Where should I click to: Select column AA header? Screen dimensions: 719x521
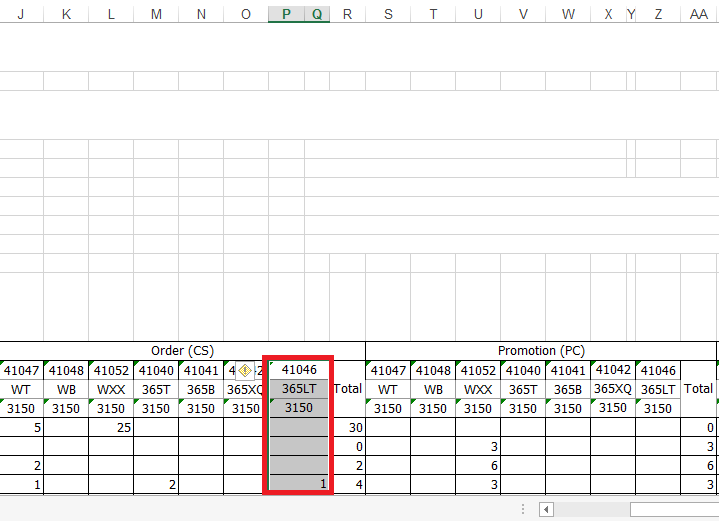699,14
